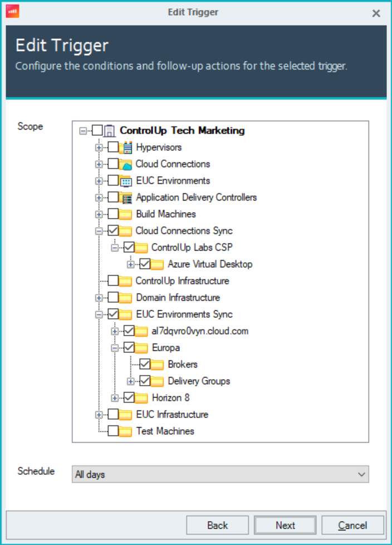This screenshot has width=392, height=545.
Task: Close the Edit Trigger dialog
Action: pos(376,13)
